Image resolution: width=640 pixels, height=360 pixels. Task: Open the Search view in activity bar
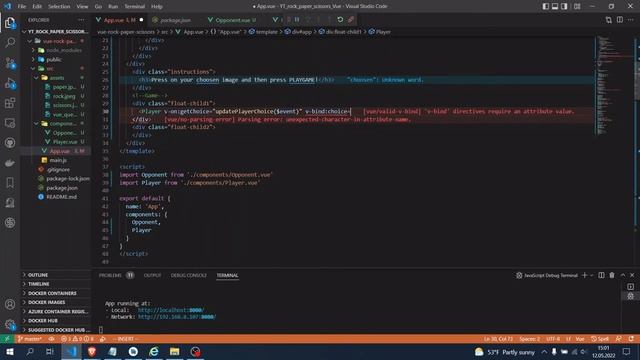point(10,42)
